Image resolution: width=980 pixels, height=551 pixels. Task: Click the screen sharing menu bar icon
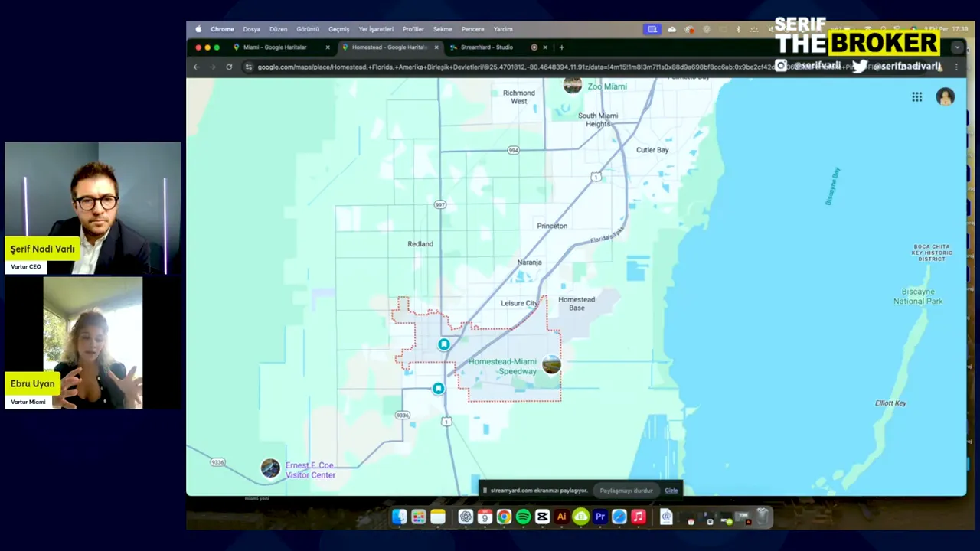click(x=652, y=29)
